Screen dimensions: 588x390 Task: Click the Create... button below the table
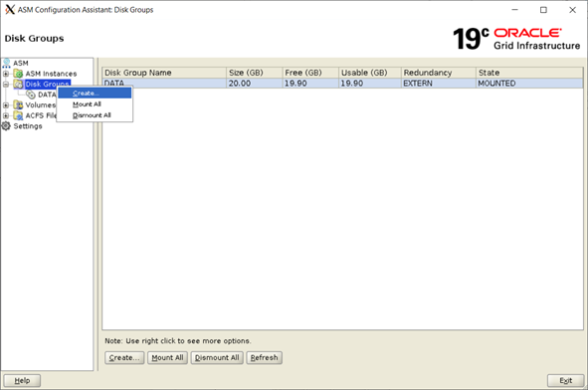(124, 358)
